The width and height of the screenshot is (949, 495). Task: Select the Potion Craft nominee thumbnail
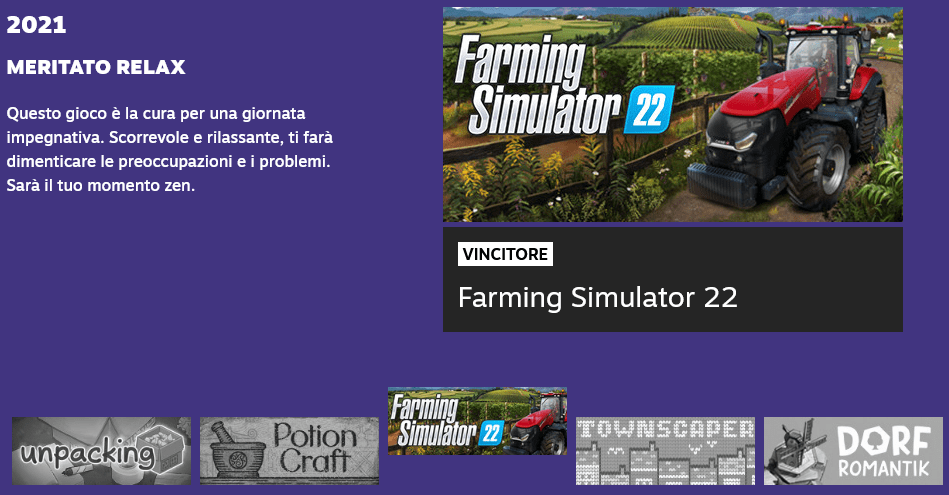click(289, 451)
